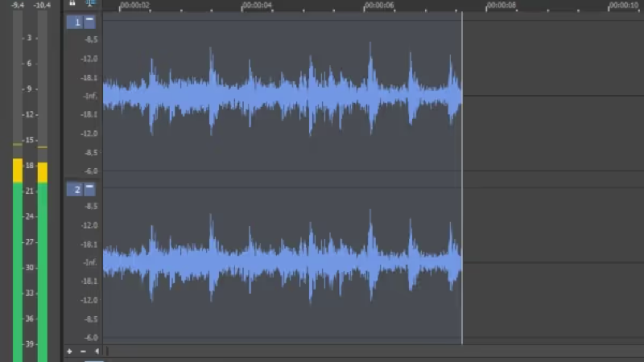Select channel 1 number button

point(75,23)
